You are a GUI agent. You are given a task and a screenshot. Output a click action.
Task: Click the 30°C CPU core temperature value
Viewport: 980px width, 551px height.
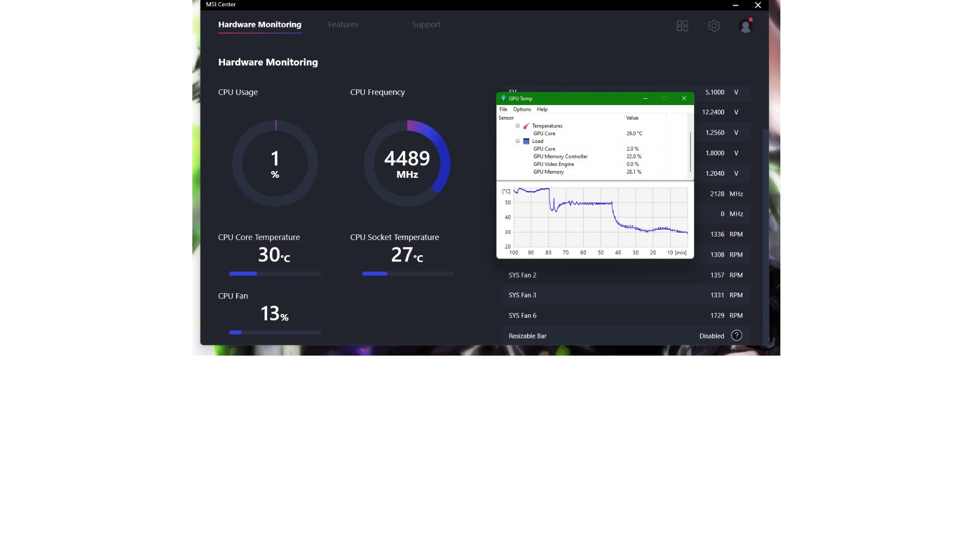[274, 255]
